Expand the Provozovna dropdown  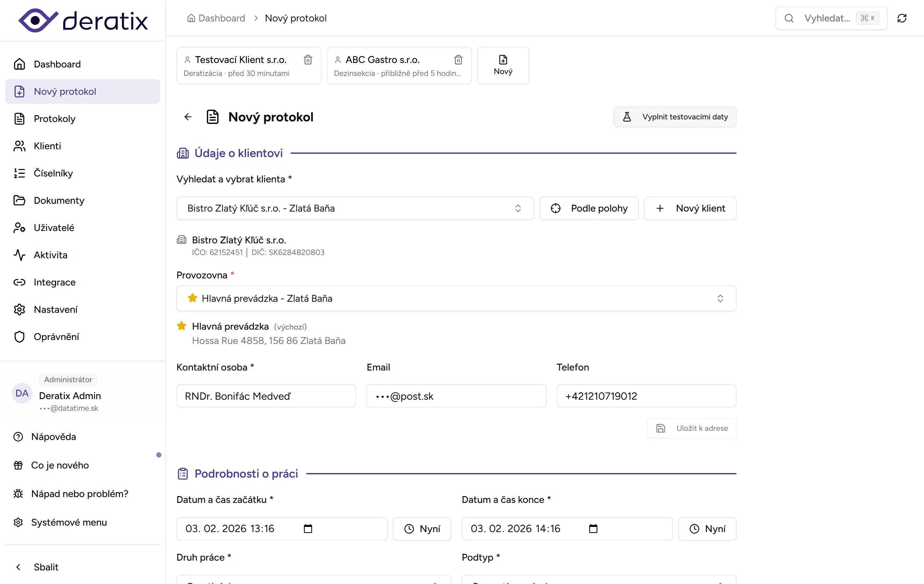(x=456, y=298)
